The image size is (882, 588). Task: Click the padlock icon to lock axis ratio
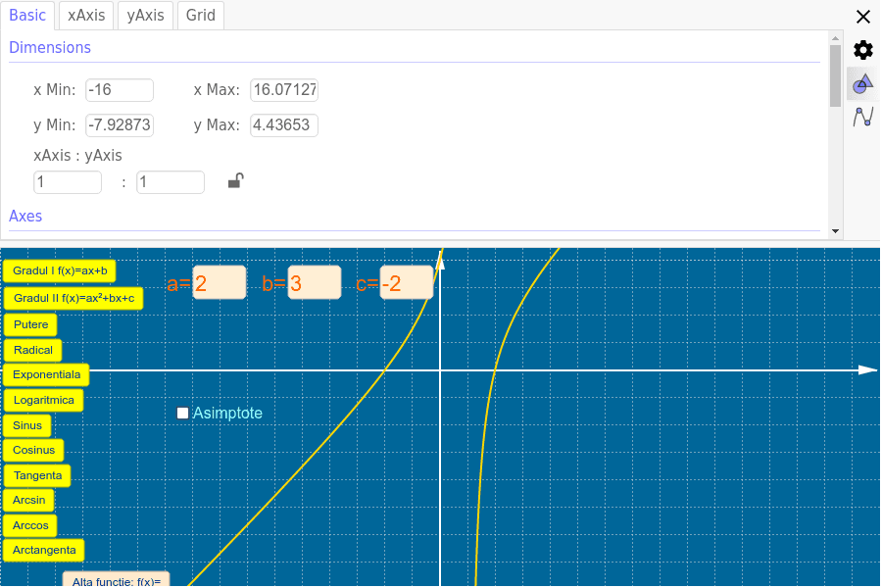click(234, 180)
